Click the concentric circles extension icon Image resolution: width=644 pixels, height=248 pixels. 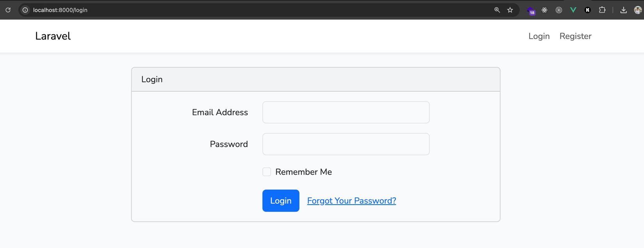(x=559, y=10)
